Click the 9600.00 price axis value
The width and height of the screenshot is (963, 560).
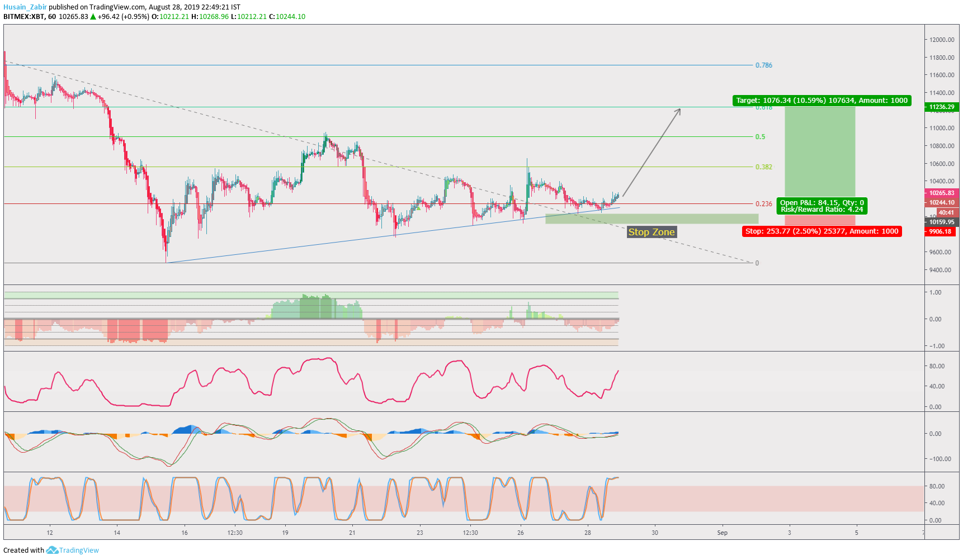(940, 252)
